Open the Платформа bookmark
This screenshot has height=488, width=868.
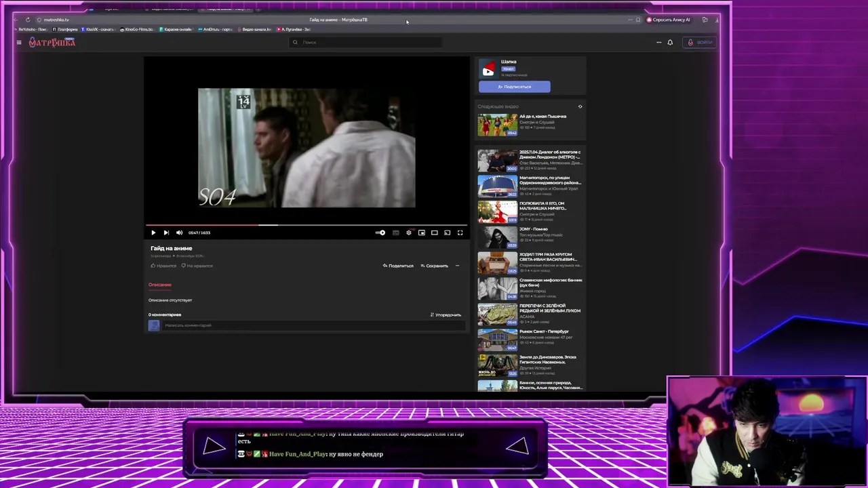point(65,29)
